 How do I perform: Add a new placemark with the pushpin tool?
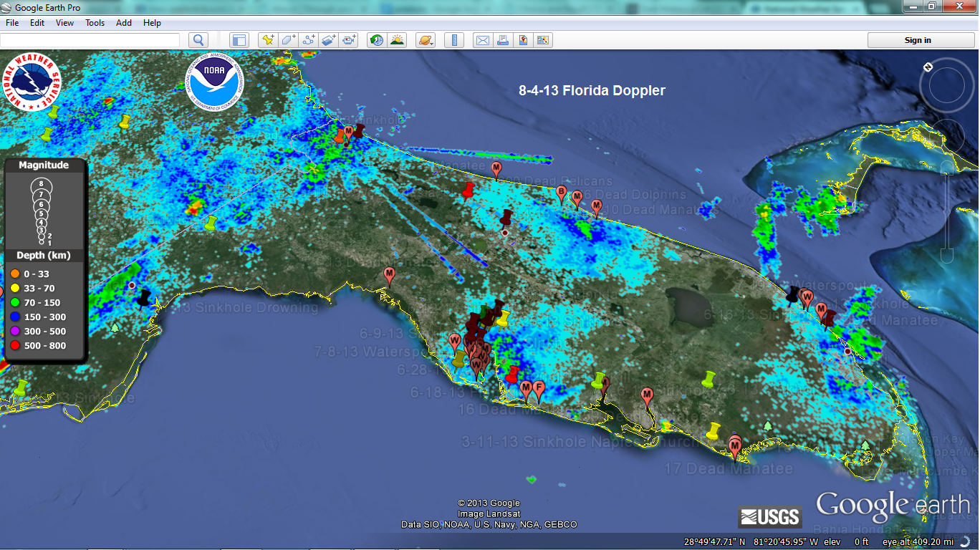pyautogui.click(x=268, y=40)
